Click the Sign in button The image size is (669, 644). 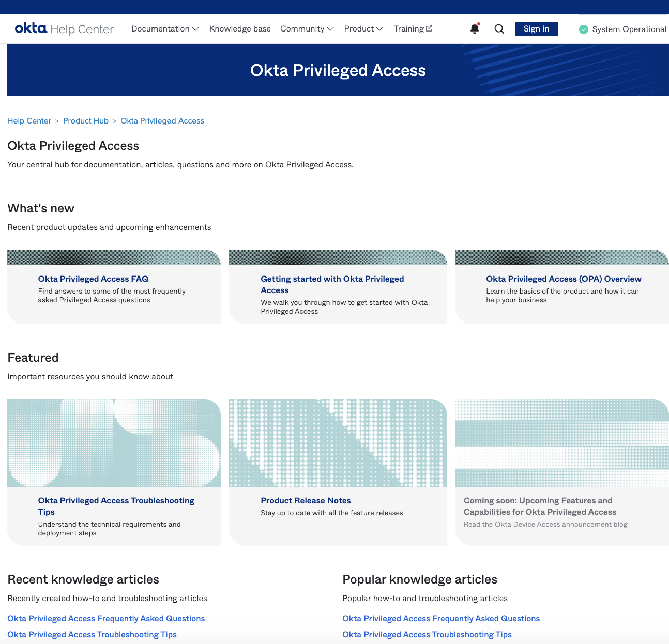coord(536,29)
